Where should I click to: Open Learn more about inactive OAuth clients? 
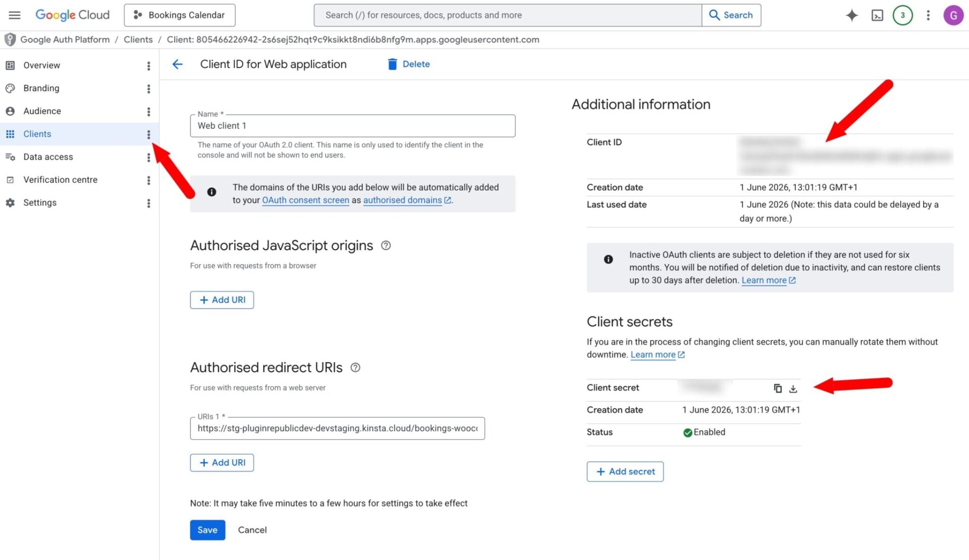tap(769, 281)
